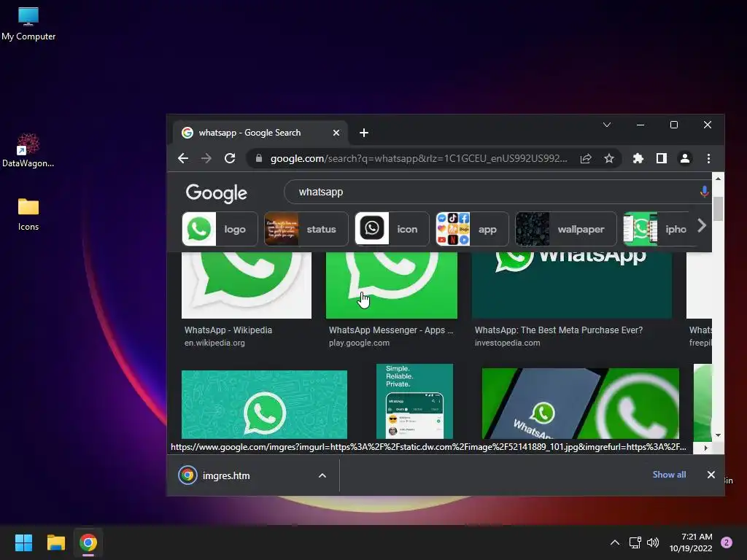
Task: Click the play.google.com source link
Action: 359,343
